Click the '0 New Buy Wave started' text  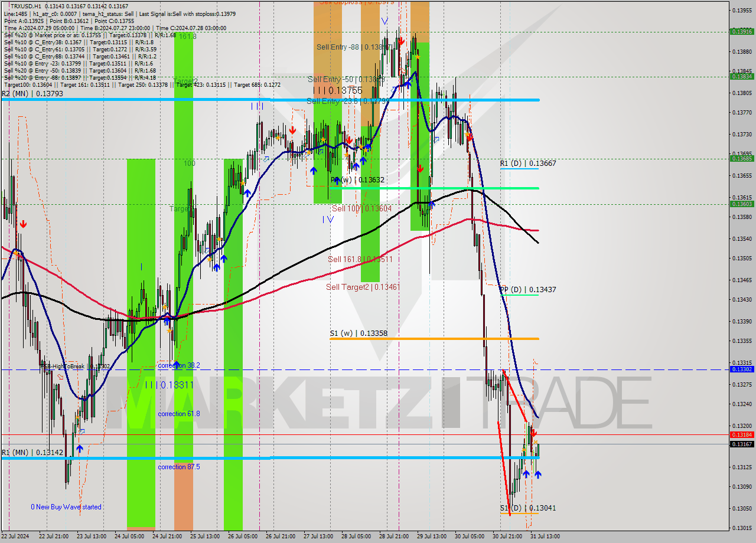(x=66, y=507)
